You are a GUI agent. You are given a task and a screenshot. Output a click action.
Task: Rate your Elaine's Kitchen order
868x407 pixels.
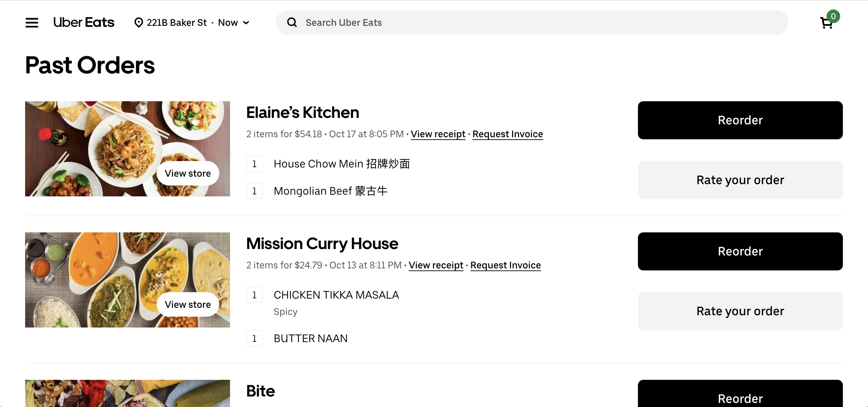coord(740,180)
